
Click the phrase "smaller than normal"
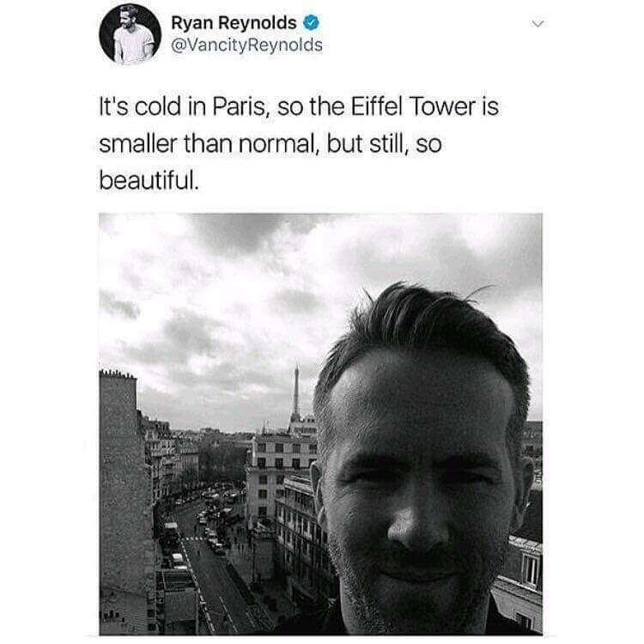[207, 143]
